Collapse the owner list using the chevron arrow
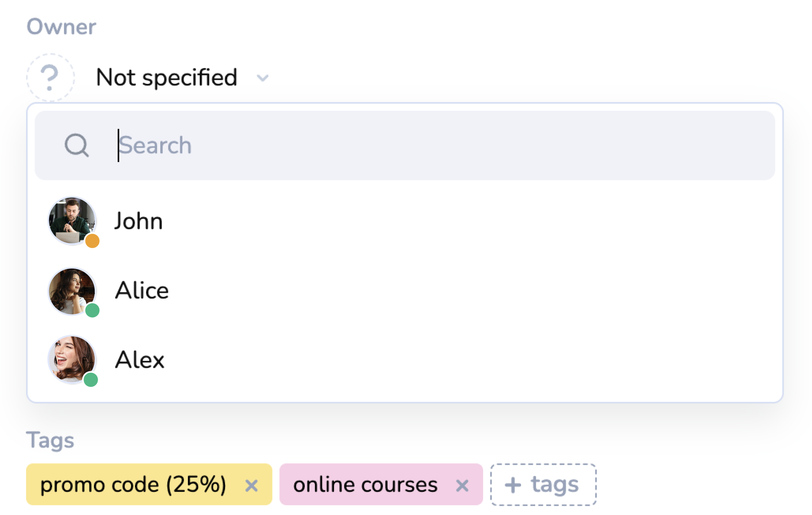The width and height of the screenshot is (812, 515). coord(263,78)
